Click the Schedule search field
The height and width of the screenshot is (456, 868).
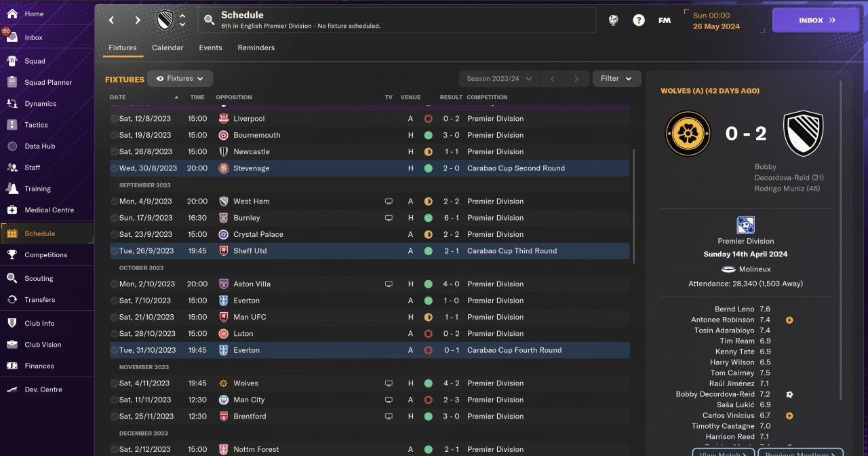[x=397, y=20]
